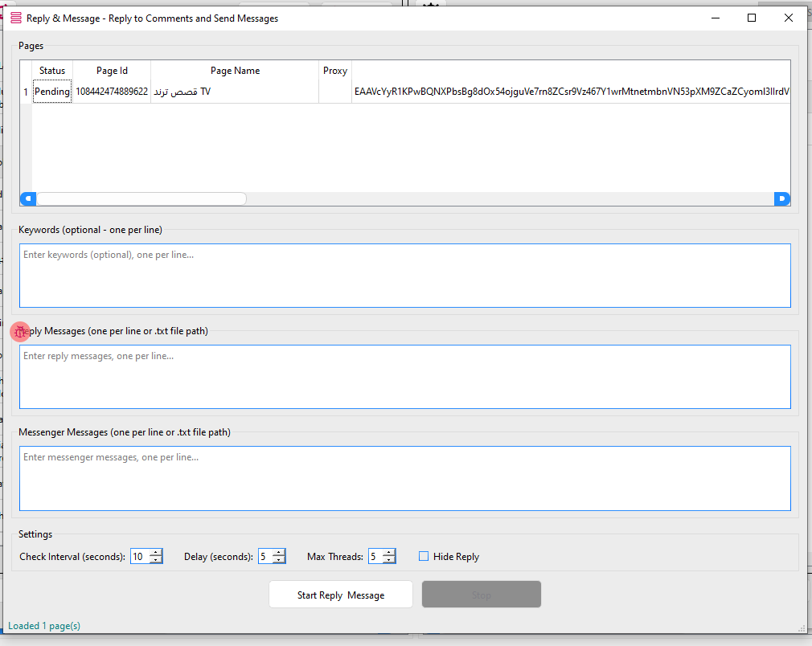
Task: Click the Loaded 1 page(s) status text
Action: [x=43, y=625]
